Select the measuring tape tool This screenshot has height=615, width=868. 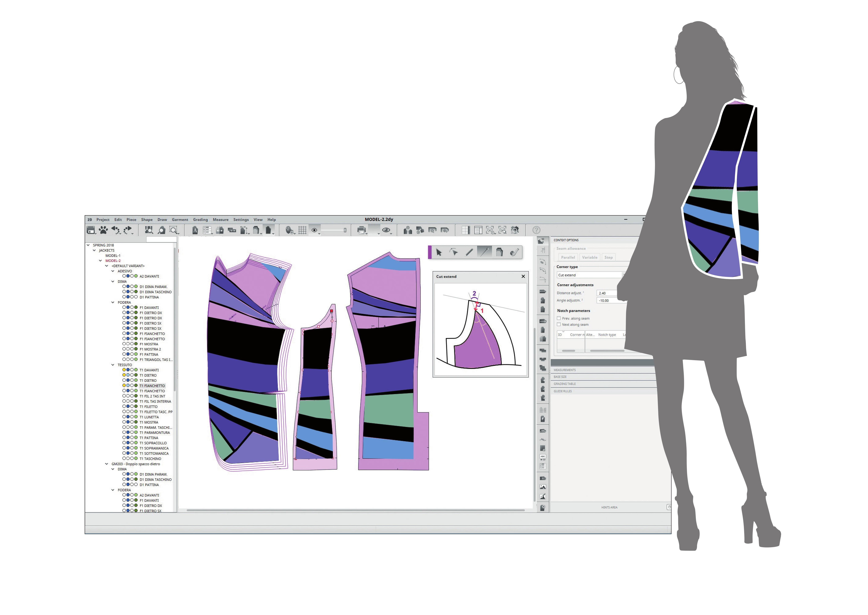[x=514, y=252]
